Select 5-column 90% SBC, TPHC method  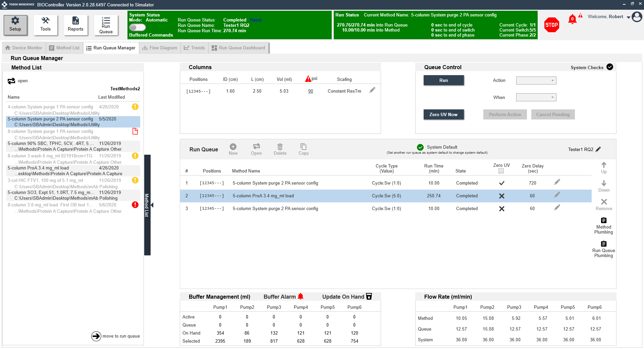tap(73, 146)
